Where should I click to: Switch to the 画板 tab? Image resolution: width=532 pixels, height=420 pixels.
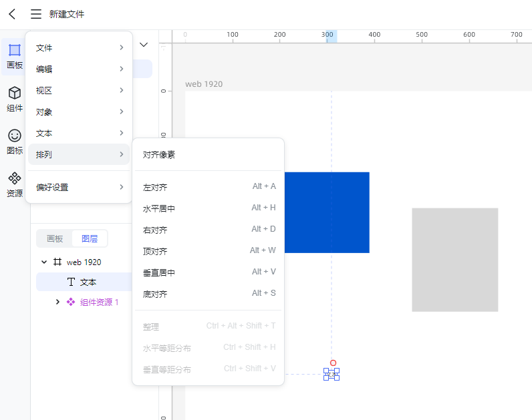click(55, 238)
